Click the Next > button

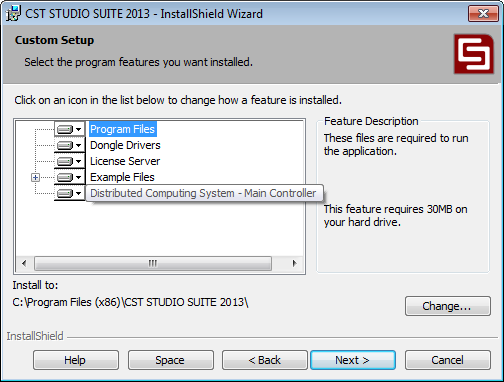353,360
